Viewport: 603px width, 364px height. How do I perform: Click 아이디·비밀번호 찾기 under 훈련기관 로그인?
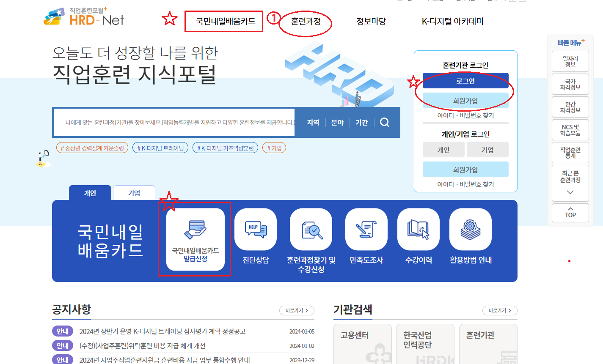[x=465, y=115]
